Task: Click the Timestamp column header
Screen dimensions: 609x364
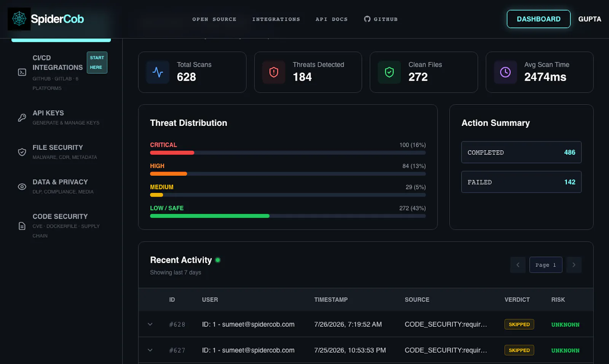Action: click(331, 300)
